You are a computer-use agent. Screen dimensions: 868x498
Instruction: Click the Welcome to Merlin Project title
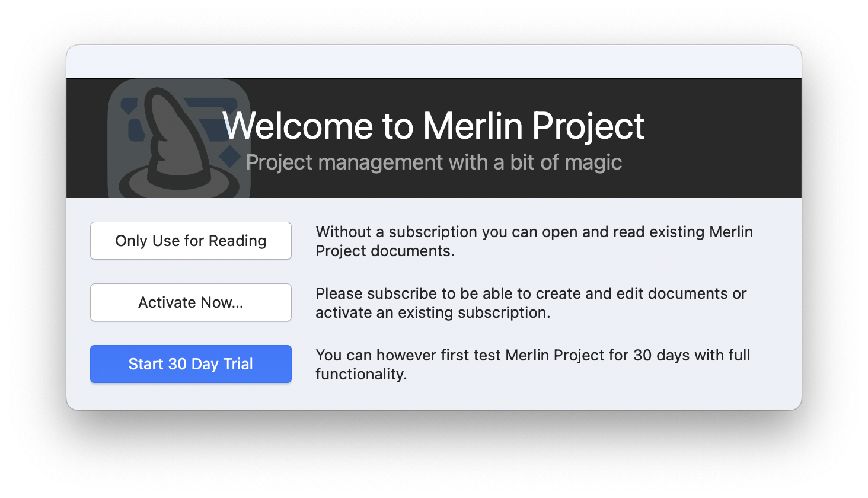pyautogui.click(x=434, y=125)
